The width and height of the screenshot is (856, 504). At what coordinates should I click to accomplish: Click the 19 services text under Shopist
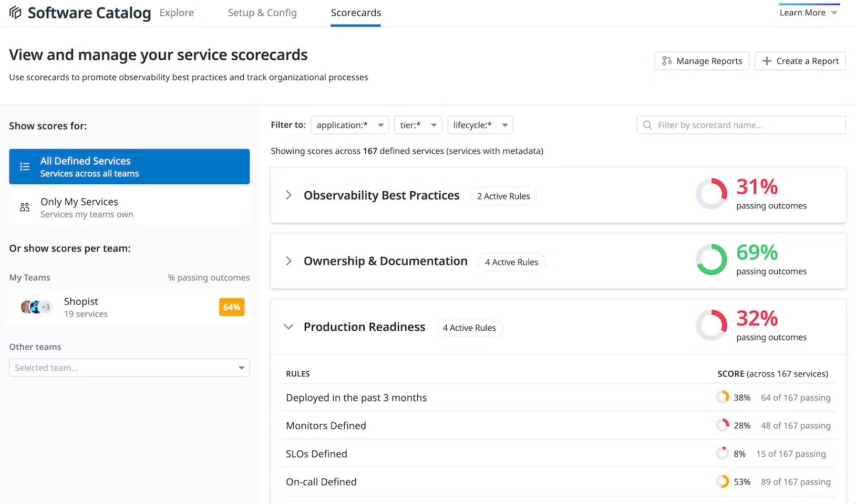tap(86, 314)
